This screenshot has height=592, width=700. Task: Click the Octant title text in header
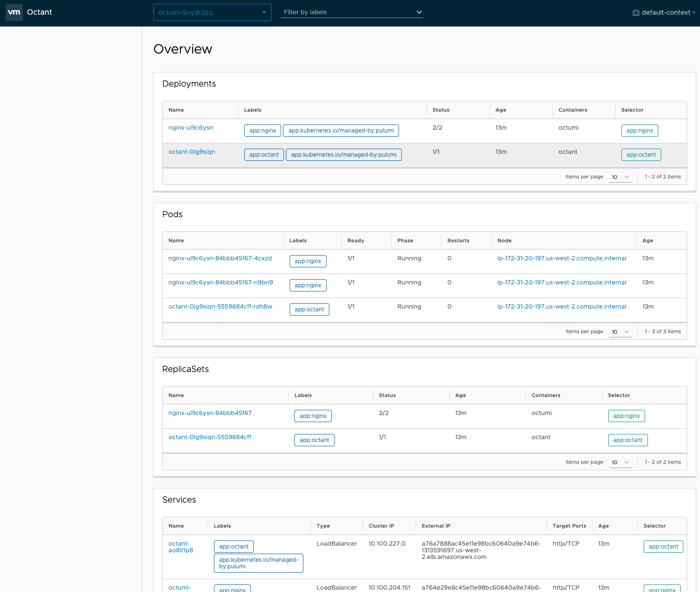(x=39, y=12)
